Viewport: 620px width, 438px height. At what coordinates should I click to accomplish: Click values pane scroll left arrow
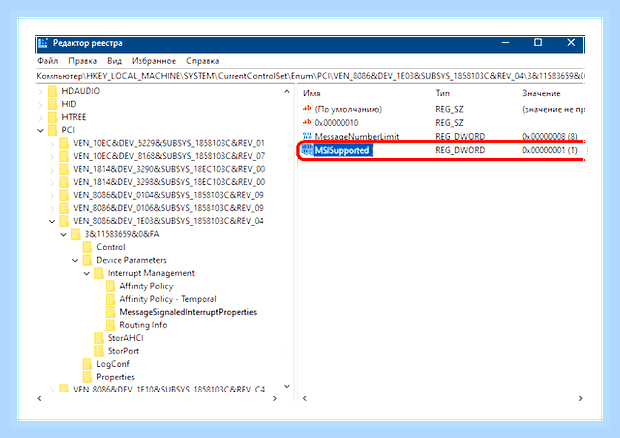click(305, 398)
